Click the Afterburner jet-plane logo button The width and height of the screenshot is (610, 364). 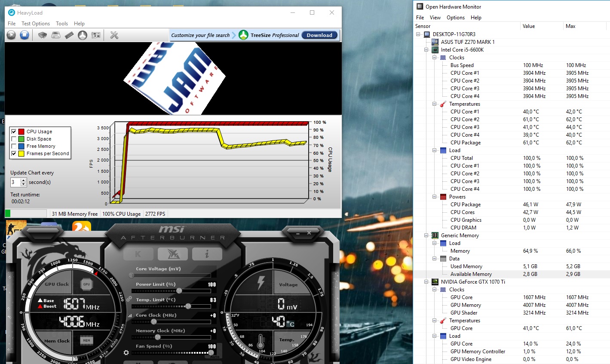click(x=172, y=254)
